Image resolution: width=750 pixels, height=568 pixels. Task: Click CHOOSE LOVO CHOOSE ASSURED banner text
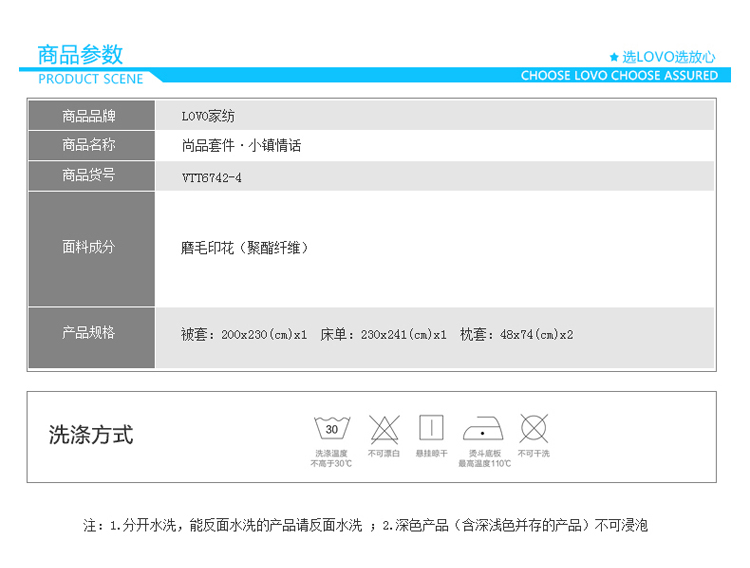(x=619, y=76)
